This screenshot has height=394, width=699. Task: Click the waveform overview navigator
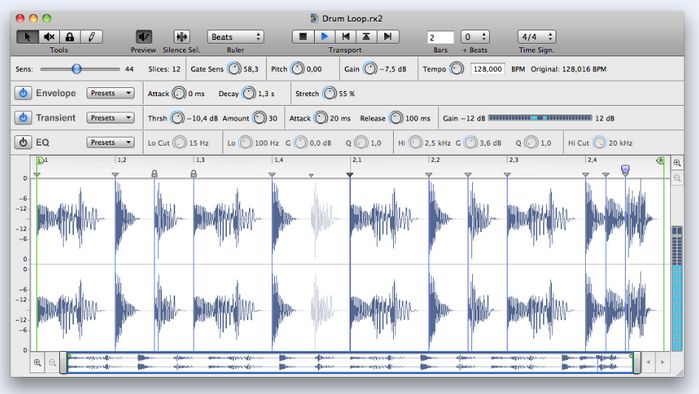point(350,363)
